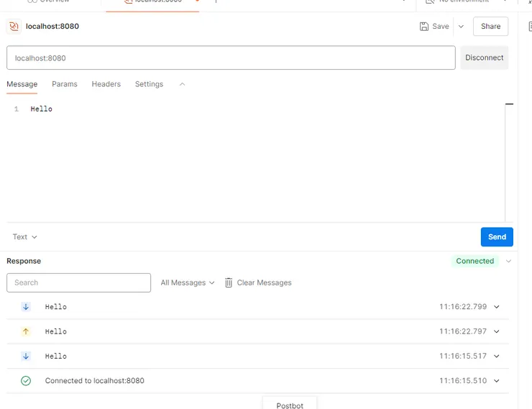Open the Params tab

coord(65,84)
